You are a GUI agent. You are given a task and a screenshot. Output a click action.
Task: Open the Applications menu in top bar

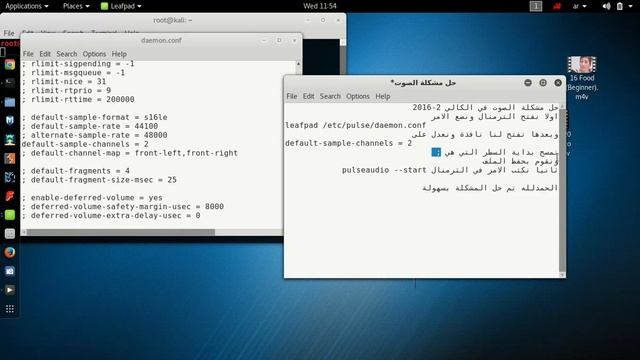tap(27, 6)
